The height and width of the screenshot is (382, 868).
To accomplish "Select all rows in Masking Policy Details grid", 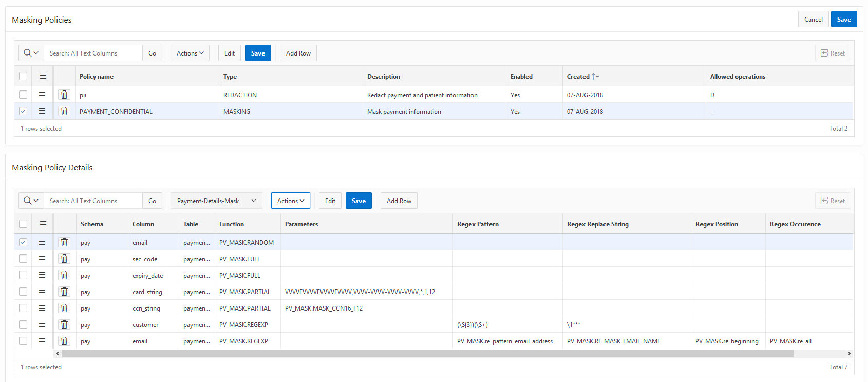I will (23, 224).
